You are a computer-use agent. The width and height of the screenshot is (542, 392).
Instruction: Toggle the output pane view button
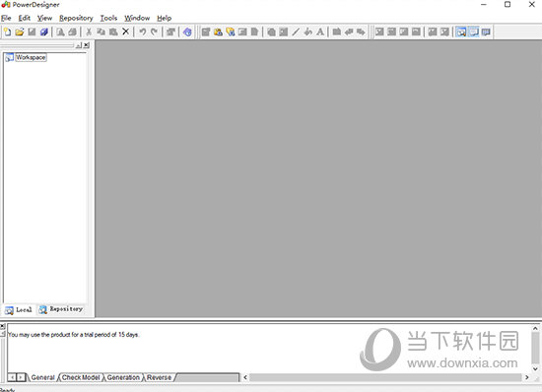coord(474,33)
